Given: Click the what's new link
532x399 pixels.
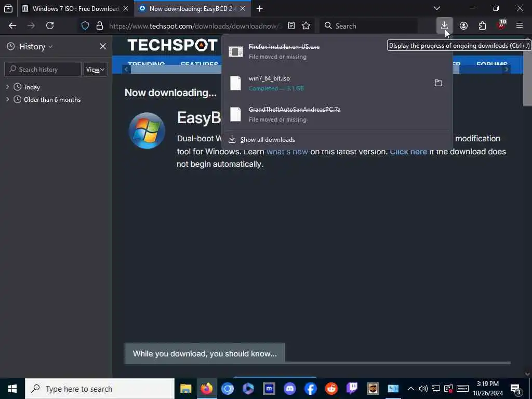Looking at the screenshot, I should pyautogui.click(x=287, y=152).
